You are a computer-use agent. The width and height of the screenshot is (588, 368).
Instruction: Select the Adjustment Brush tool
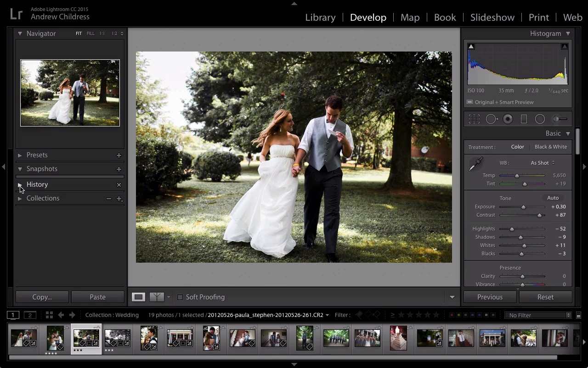pyautogui.click(x=560, y=119)
